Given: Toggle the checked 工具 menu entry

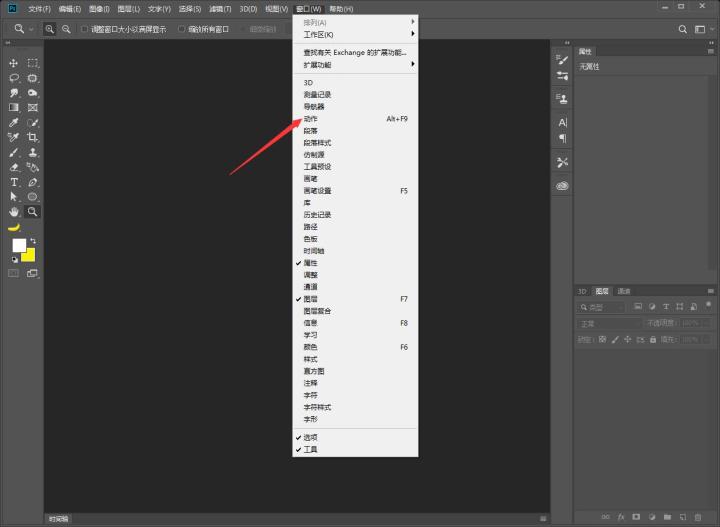Looking at the screenshot, I should click(355, 449).
